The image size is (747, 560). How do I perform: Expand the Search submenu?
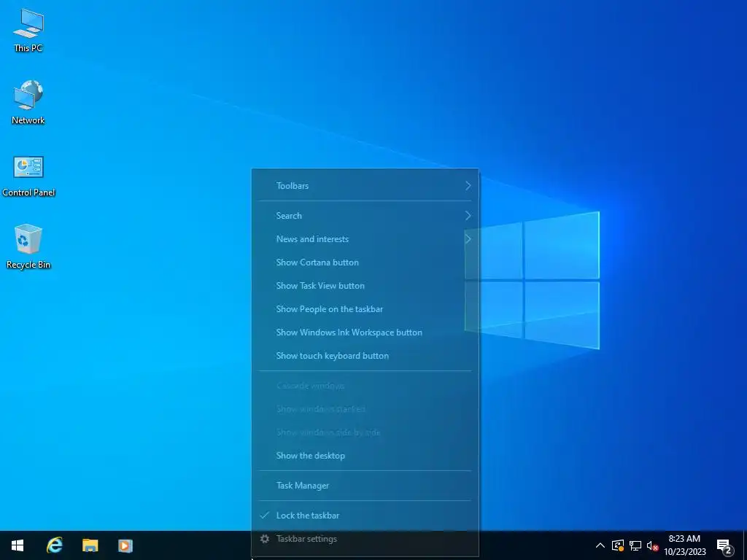(x=365, y=216)
